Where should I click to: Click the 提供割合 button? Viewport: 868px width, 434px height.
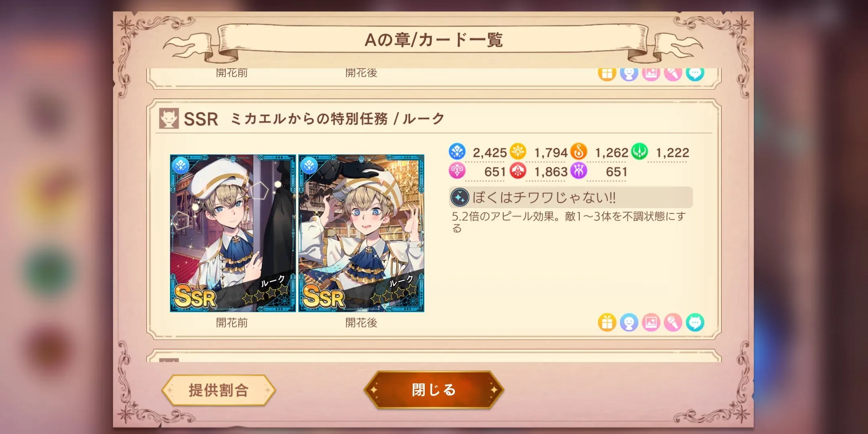click(x=219, y=390)
